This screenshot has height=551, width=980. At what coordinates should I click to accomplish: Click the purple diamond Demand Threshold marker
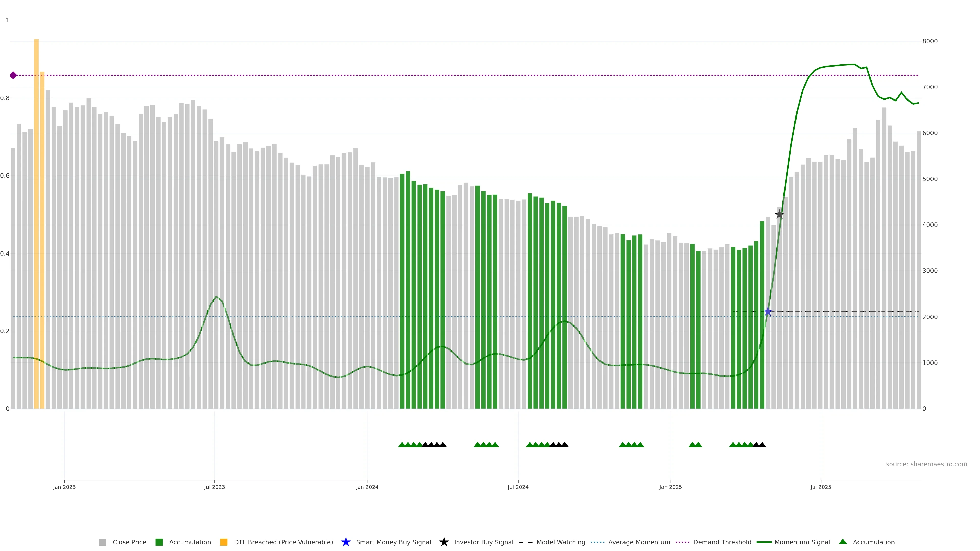[x=13, y=75]
